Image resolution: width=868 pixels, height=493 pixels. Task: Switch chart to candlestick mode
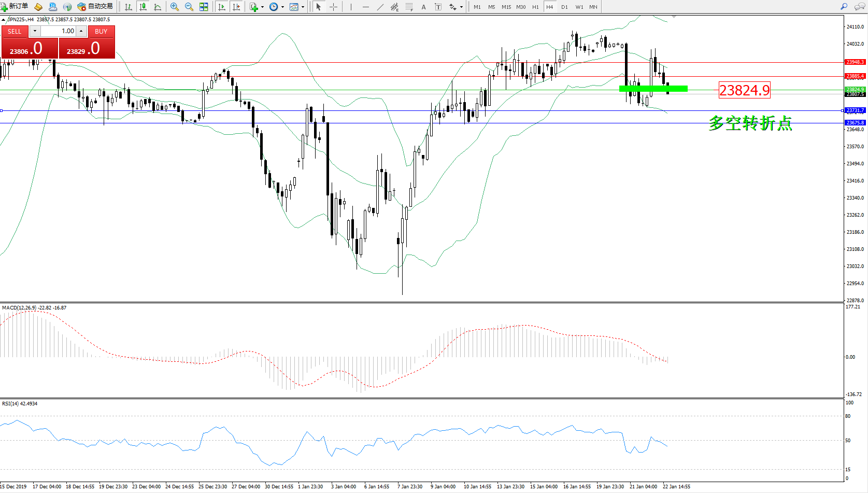143,7
